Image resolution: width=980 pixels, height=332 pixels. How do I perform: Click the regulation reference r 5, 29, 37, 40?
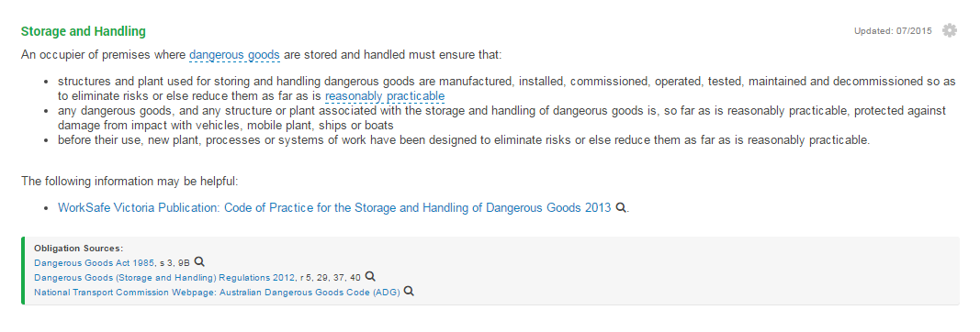(331, 277)
